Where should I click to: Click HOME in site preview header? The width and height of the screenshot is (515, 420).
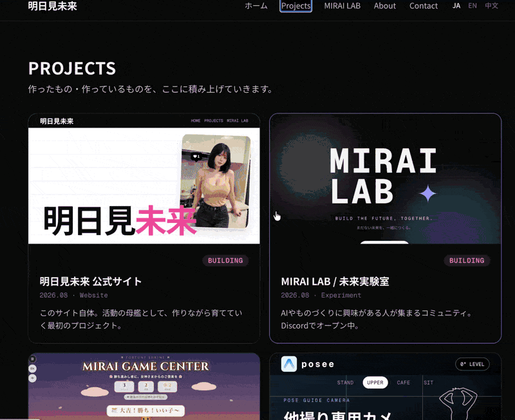point(196,120)
